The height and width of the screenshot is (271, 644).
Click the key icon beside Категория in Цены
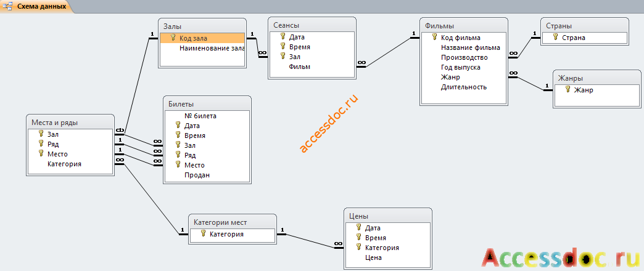(x=358, y=247)
